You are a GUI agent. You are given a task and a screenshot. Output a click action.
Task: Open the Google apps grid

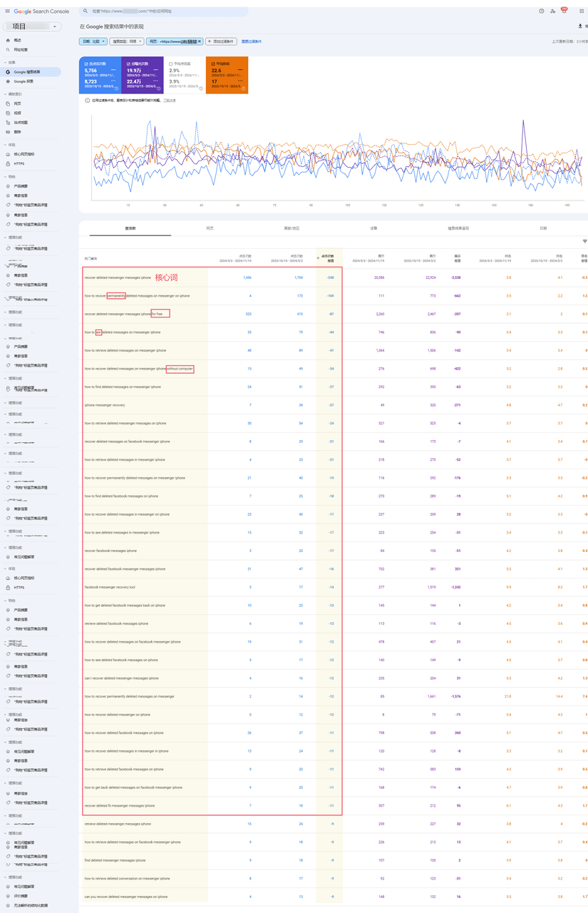(582, 11)
